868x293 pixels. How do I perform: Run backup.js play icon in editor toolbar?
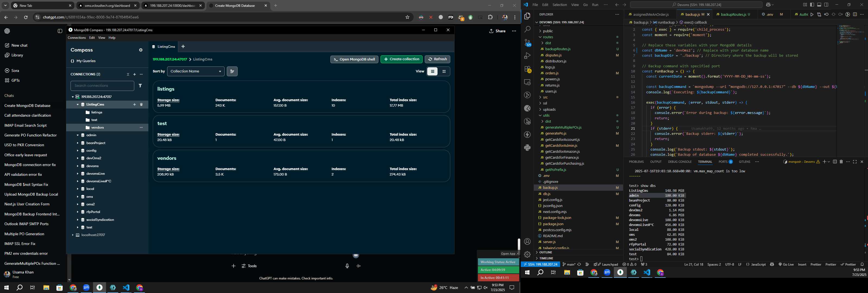click(x=812, y=14)
